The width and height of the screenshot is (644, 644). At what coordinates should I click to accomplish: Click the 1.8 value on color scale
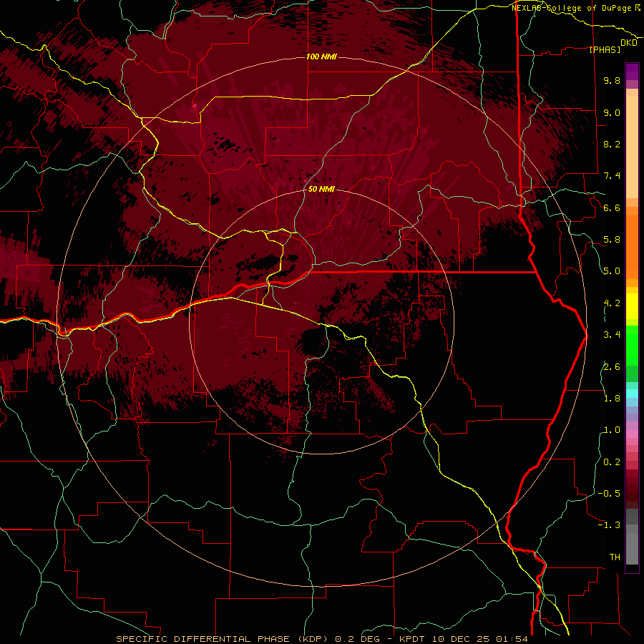pos(612,399)
